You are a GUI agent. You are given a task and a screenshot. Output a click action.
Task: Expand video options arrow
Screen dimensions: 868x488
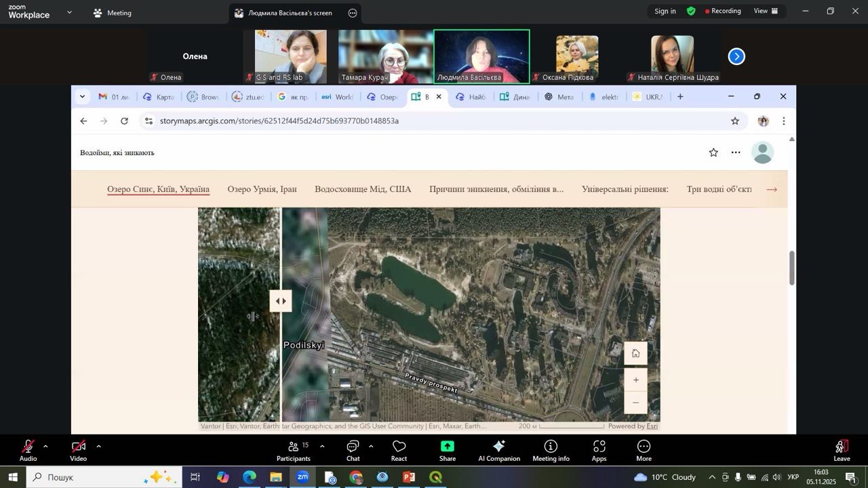click(98, 447)
